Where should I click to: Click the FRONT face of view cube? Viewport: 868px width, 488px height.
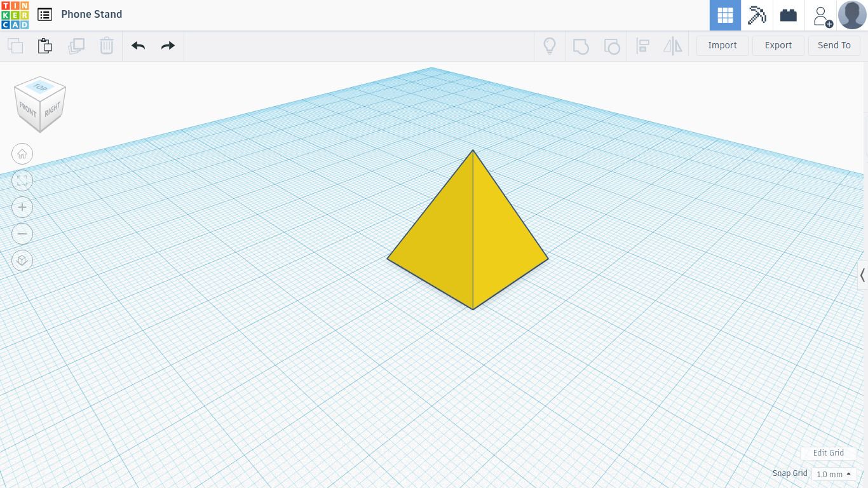[28, 109]
